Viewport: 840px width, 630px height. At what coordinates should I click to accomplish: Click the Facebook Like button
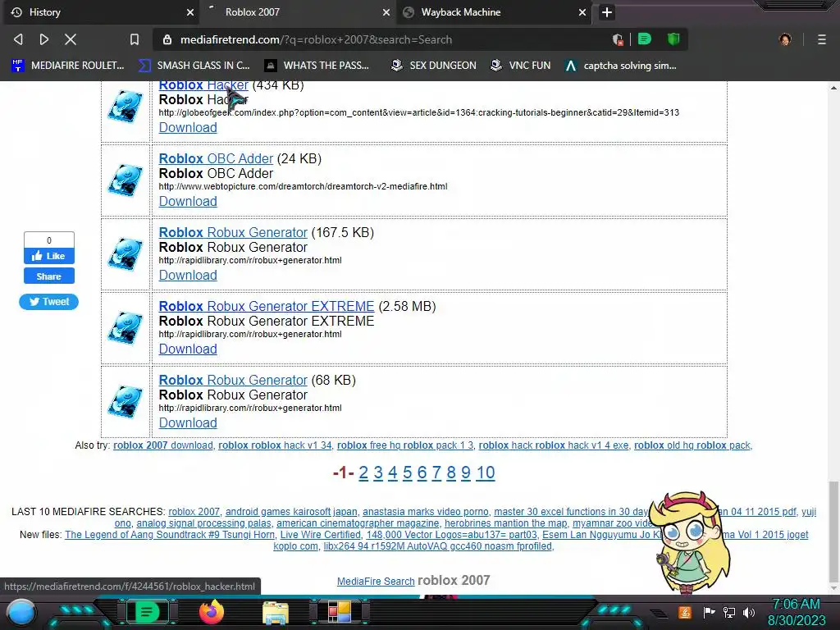pyautogui.click(x=48, y=256)
